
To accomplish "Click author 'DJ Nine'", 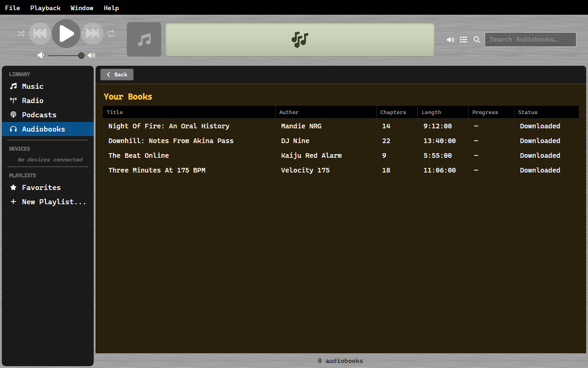I will point(295,141).
